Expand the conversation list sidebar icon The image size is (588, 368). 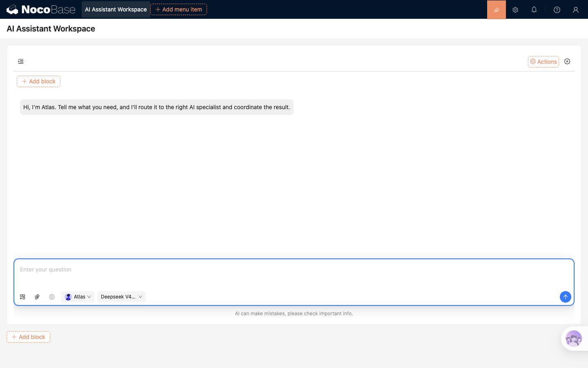tap(21, 61)
